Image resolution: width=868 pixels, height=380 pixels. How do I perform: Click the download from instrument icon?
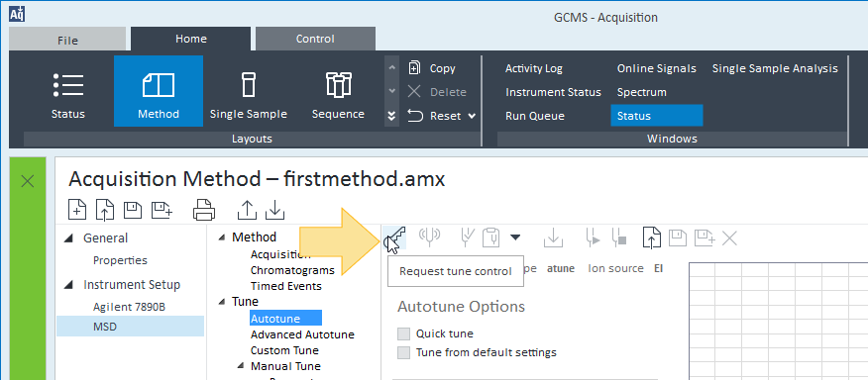[275, 210]
